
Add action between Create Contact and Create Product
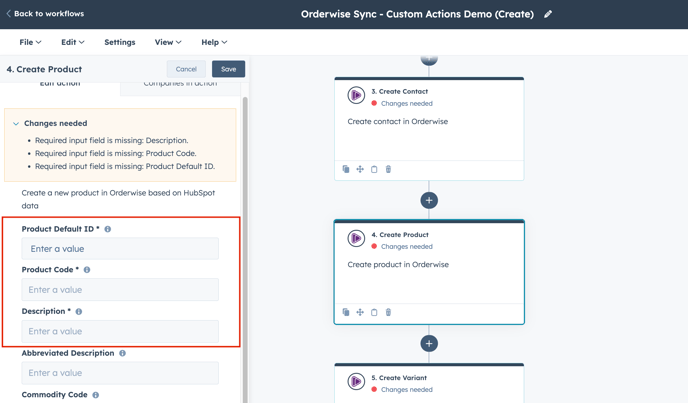429,201
